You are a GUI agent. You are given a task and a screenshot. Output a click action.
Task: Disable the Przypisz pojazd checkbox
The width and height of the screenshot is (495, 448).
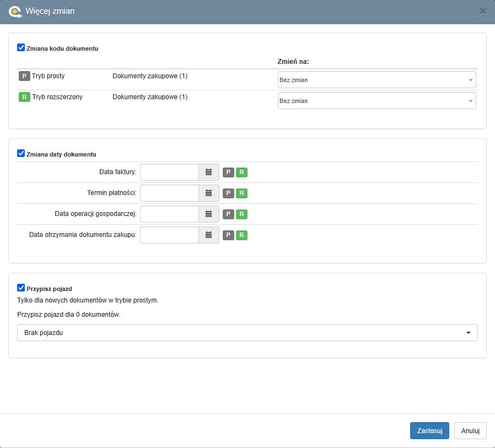[x=21, y=288]
